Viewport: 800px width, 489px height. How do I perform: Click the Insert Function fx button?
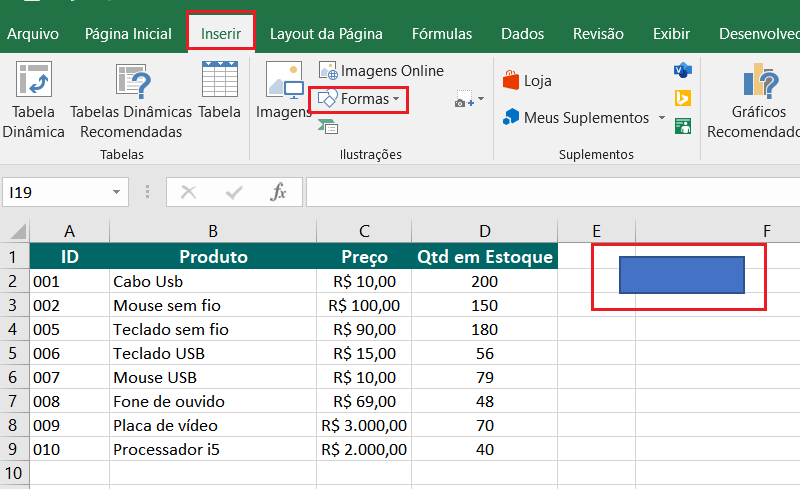[279, 192]
